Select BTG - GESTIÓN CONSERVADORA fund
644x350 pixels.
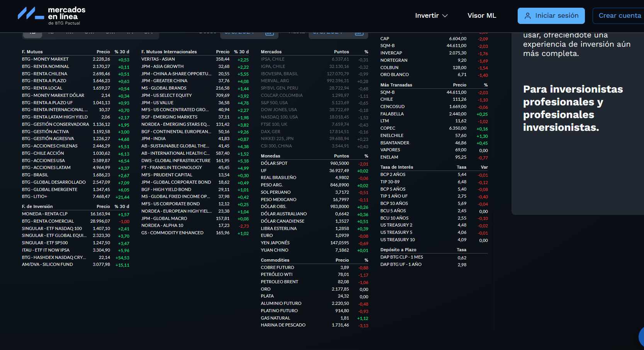[x=76, y=124]
